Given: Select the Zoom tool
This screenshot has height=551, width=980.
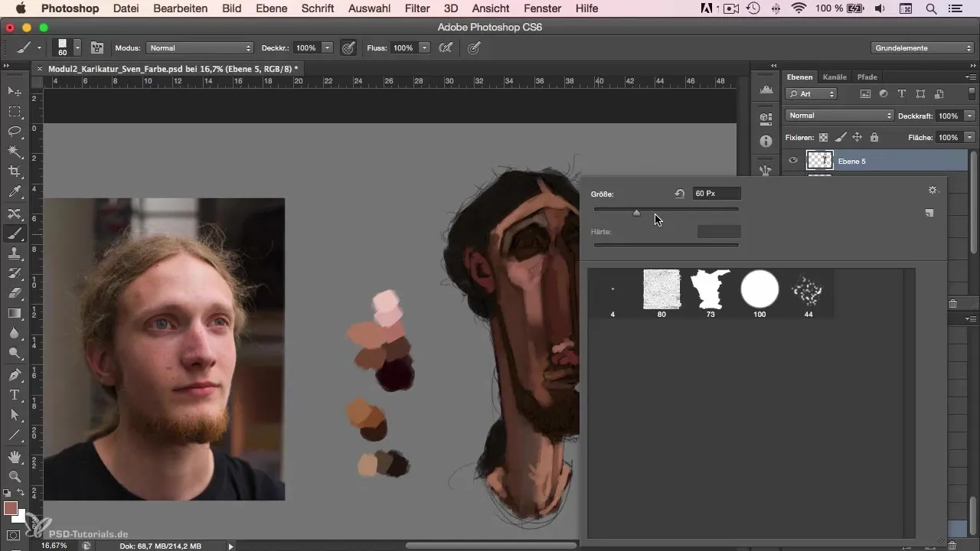Looking at the screenshot, I should [15, 477].
